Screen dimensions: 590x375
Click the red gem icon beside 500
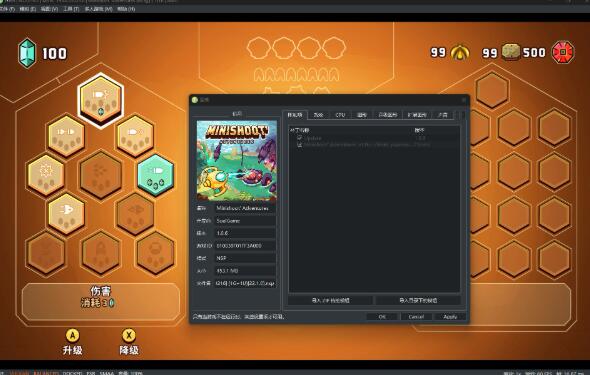click(x=563, y=52)
